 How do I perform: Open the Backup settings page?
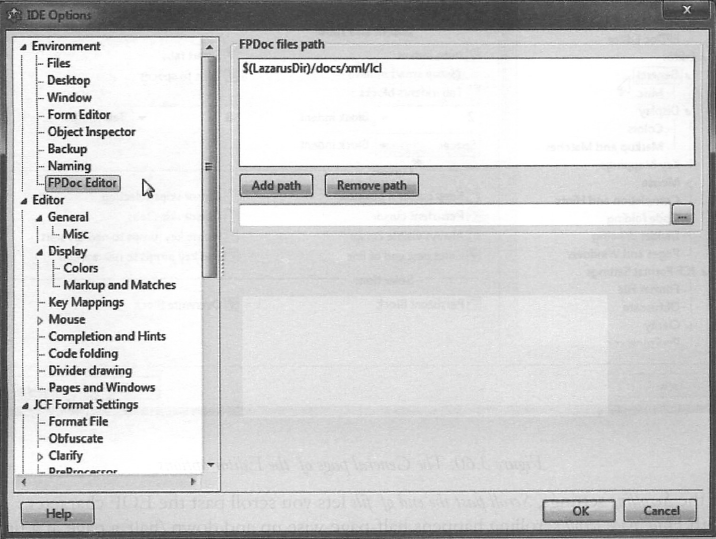tap(67, 149)
